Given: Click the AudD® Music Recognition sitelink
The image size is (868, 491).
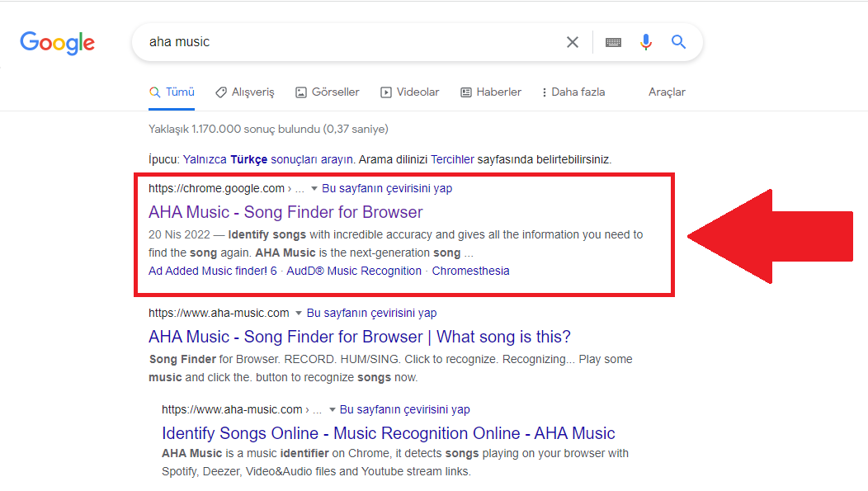Looking at the screenshot, I should (354, 271).
